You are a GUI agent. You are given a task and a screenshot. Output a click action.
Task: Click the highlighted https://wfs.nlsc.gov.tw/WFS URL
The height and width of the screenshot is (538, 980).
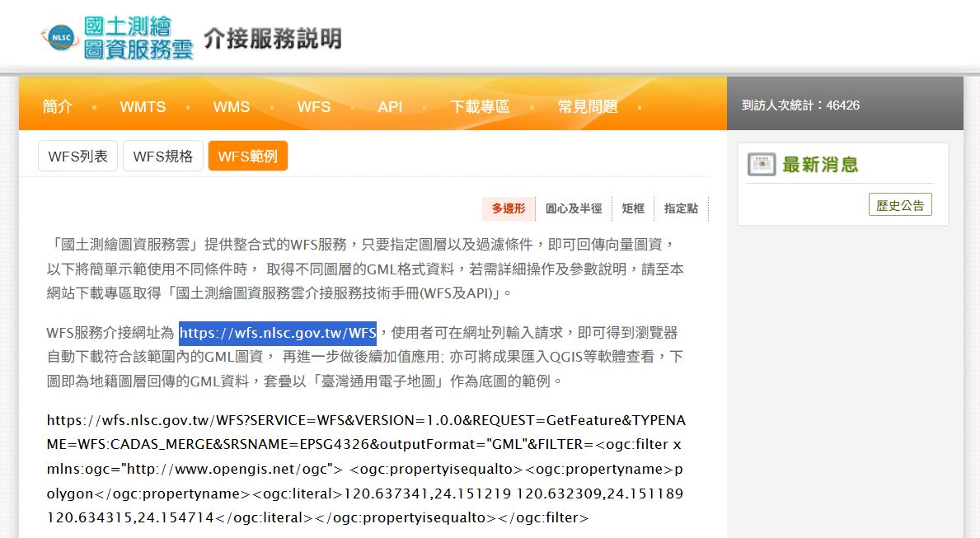click(278, 333)
